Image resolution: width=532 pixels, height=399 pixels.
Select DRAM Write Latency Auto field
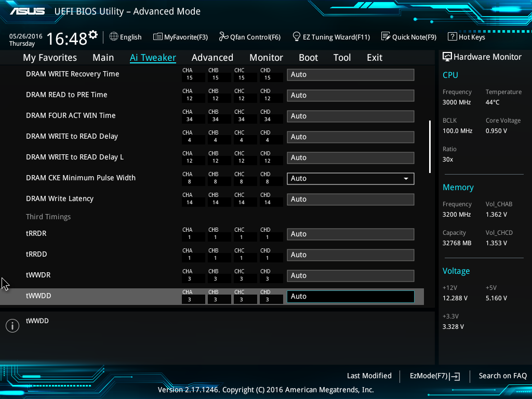[351, 199]
